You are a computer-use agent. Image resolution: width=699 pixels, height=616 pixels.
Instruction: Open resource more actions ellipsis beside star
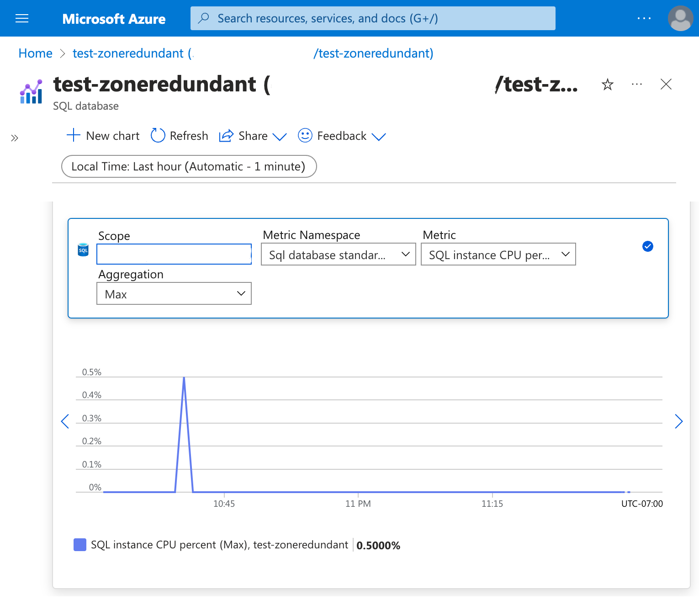[636, 85]
